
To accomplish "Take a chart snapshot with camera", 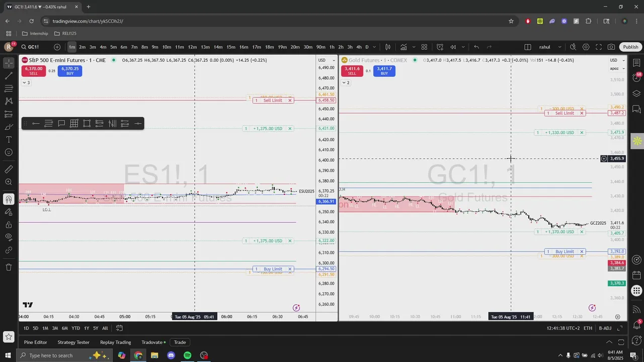I will click(611, 47).
